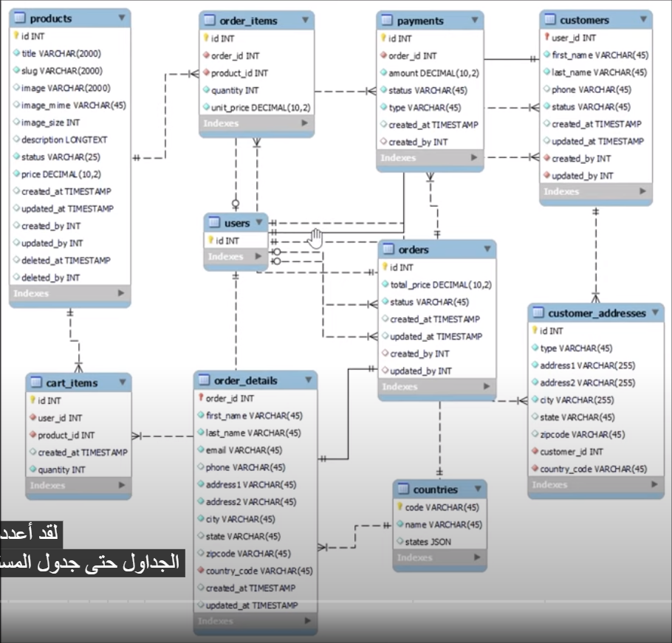Click foreign key diamond beside product_id in order_items
672x643 pixels.
[x=206, y=73]
